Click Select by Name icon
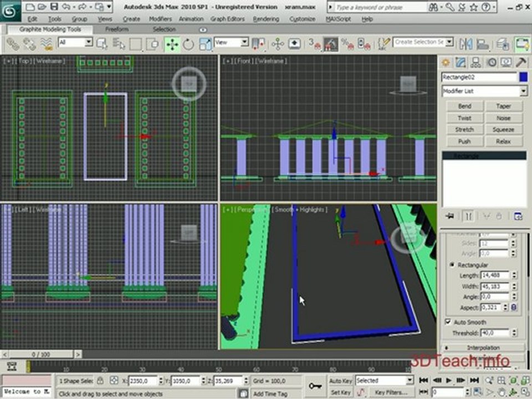Screen dimensions: 532x399 point(119,44)
